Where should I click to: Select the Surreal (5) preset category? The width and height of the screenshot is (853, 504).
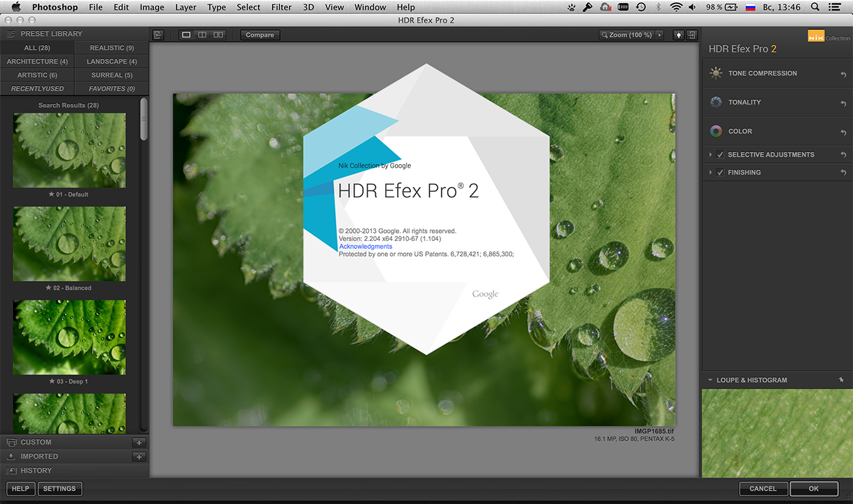[112, 75]
